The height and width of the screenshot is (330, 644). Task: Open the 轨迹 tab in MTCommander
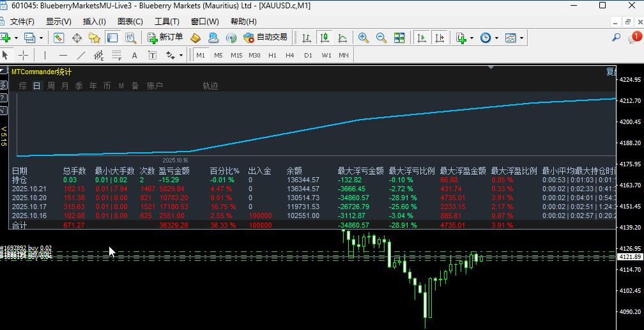210,86
